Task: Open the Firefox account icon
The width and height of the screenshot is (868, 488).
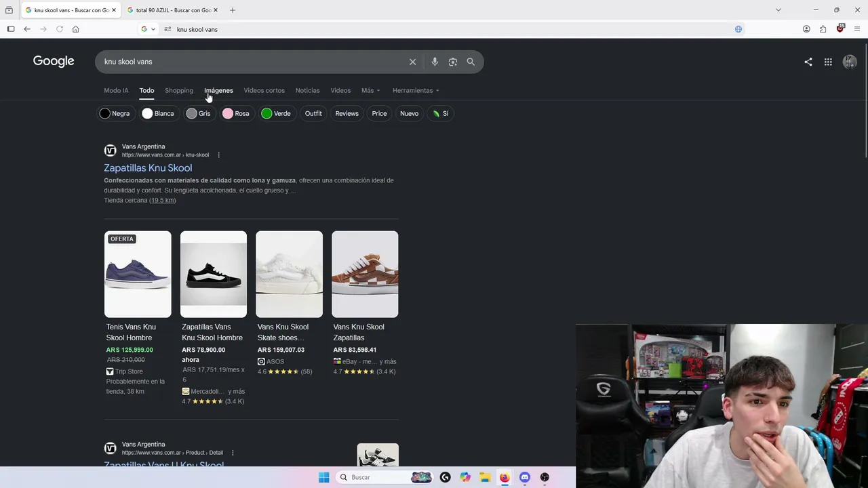Action: [x=806, y=29]
